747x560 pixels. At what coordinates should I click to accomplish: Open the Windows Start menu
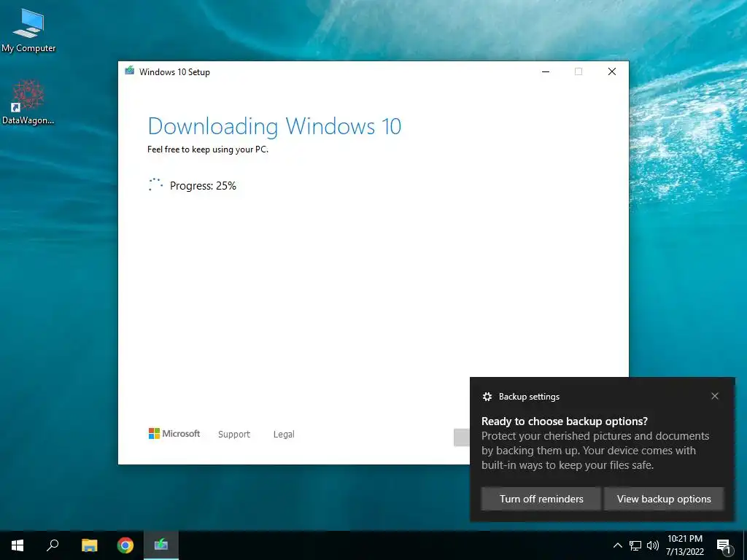(18, 545)
